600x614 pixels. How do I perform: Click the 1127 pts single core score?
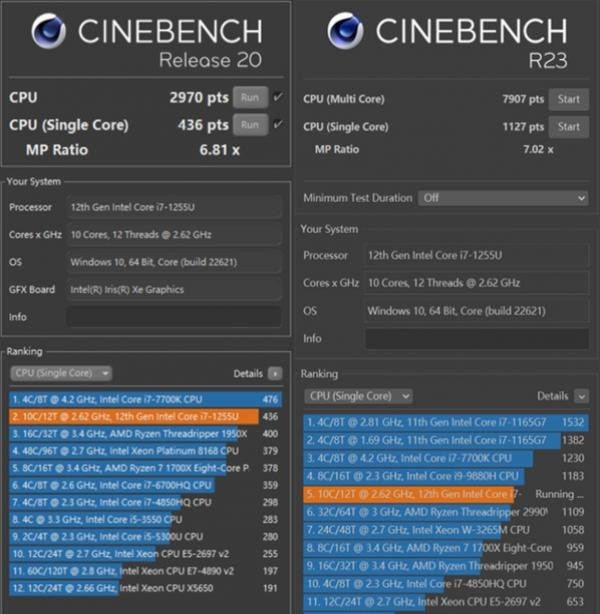coord(523,127)
